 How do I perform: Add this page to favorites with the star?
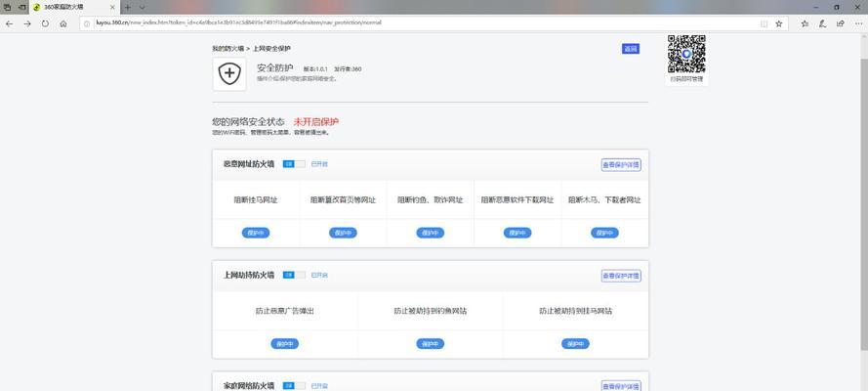point(778,23)
